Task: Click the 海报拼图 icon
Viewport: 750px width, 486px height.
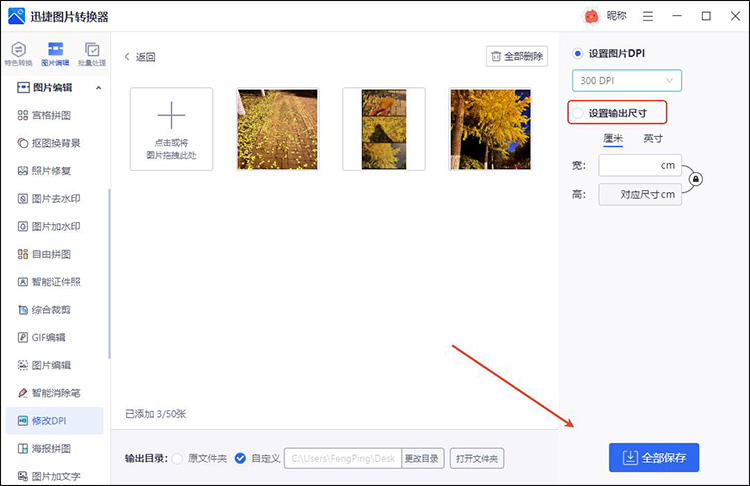Action: click(22, 448)
